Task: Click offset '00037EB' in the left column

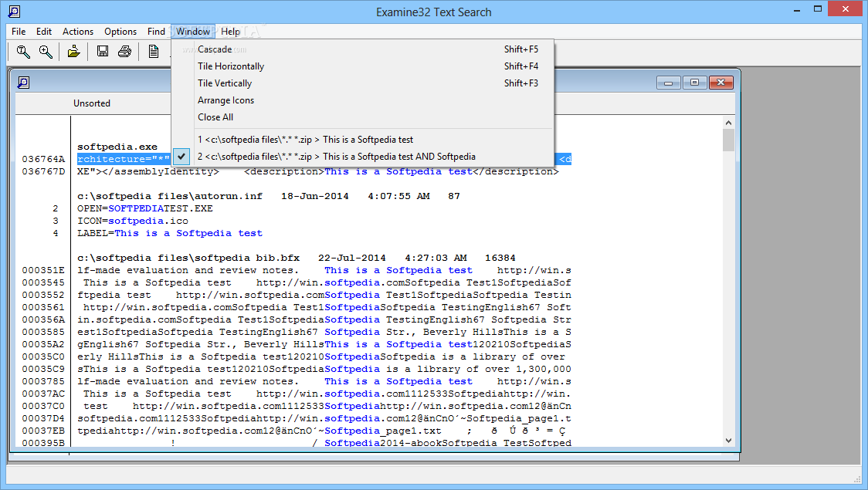Action: click(43, 431)
